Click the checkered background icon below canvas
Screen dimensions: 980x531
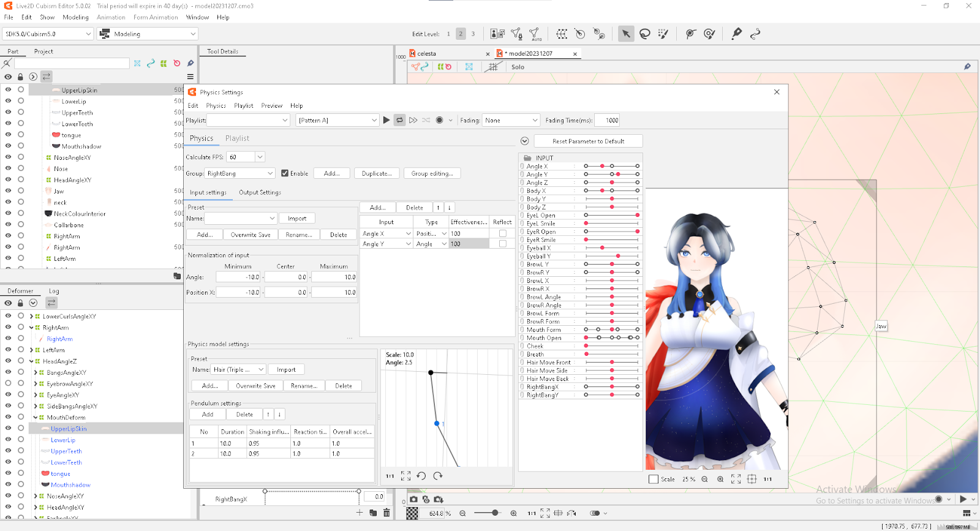[x=412, y=513]
